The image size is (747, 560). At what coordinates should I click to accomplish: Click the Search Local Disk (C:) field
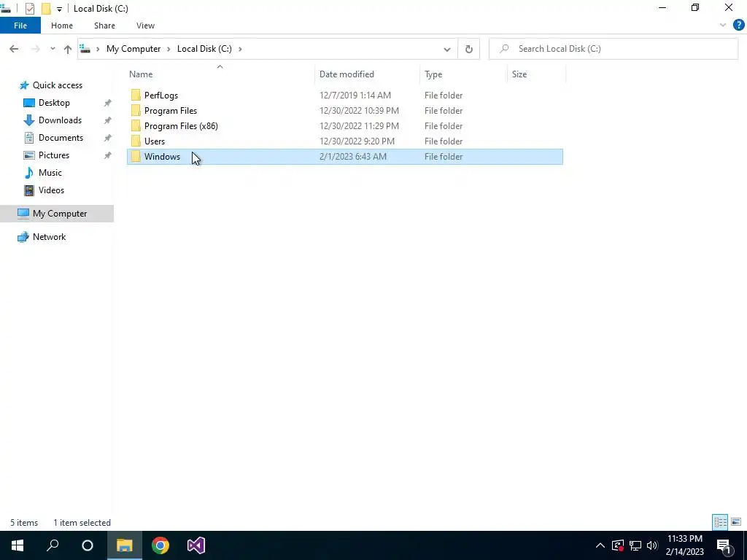tap(613, 49)
